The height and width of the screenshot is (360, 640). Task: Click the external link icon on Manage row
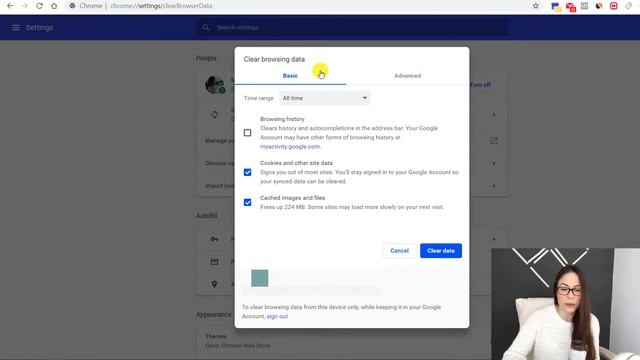tap(493, 140)
